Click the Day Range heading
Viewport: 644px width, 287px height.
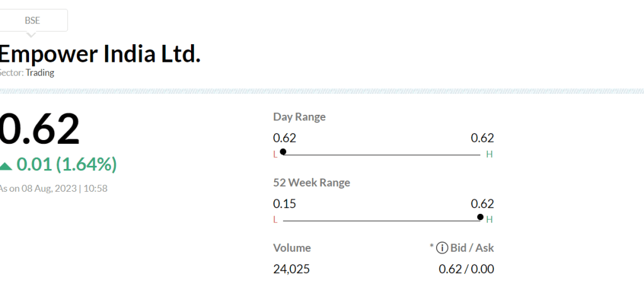pyautogui.click(x=299, y=117)
